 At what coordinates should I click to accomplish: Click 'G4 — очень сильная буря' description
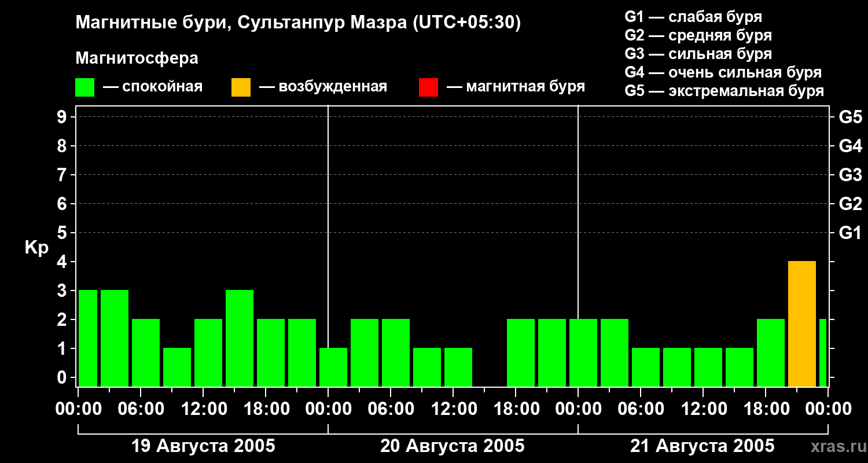(723, 72)
